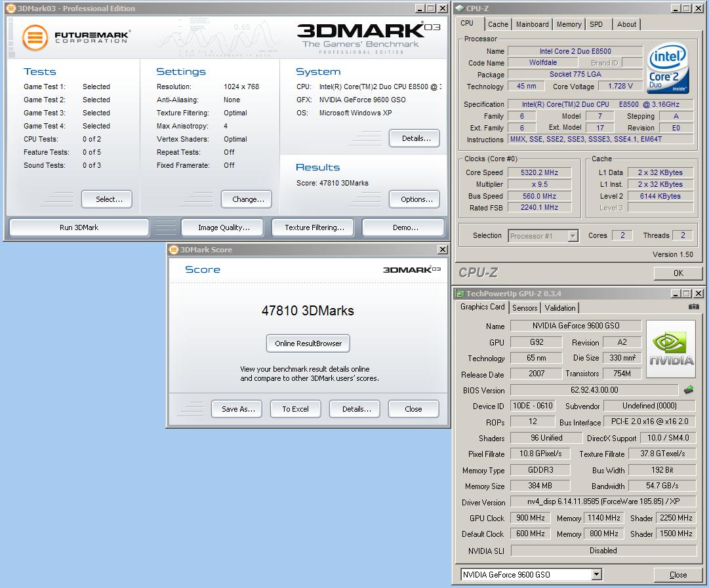Minimize the GPU-Z window
This screenshot has height=588, width=709.
coord(676,294)
